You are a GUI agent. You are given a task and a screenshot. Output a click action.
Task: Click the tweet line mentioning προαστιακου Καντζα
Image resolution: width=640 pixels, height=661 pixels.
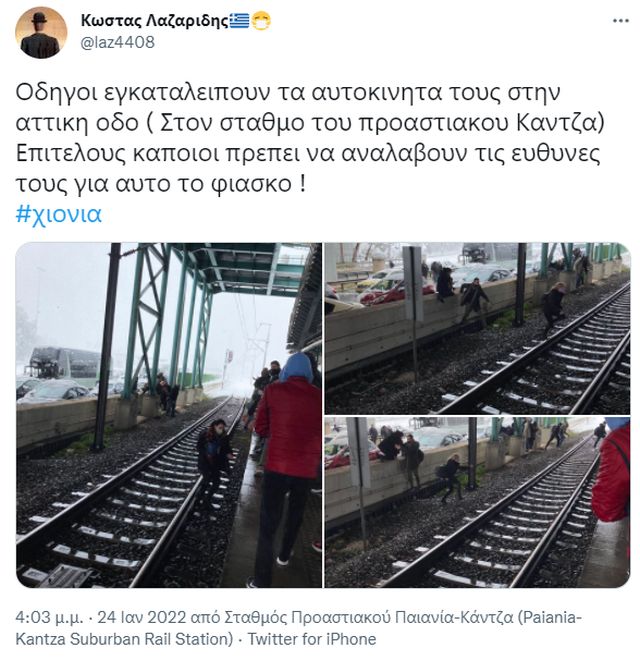310,123
